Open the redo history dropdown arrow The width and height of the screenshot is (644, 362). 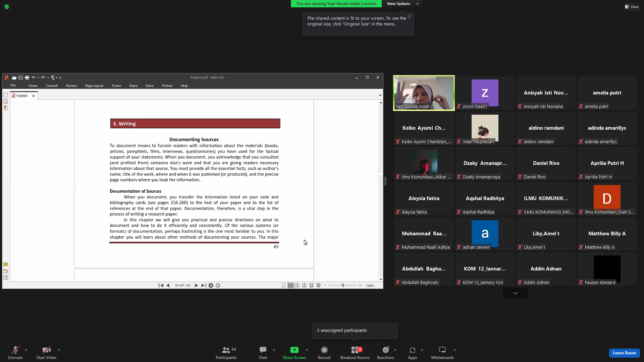(48, 77)
